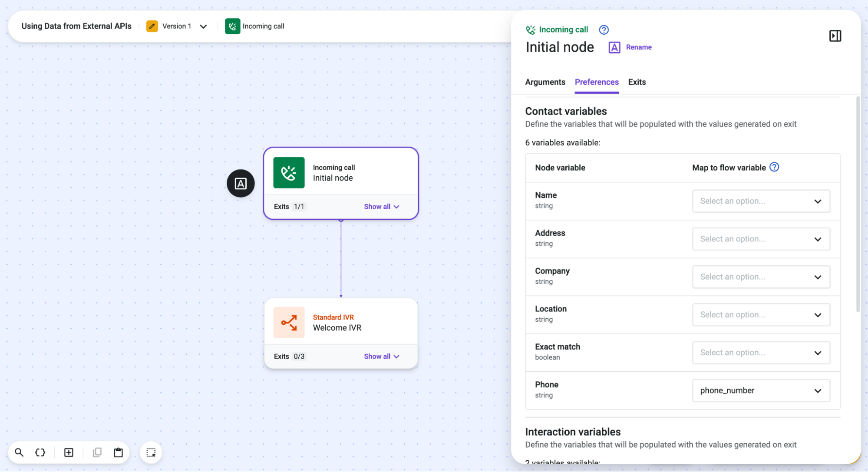Screen dimensions: 868x472
Task: Select the Welcome IVR node card
Action: (x=341, y=333)
